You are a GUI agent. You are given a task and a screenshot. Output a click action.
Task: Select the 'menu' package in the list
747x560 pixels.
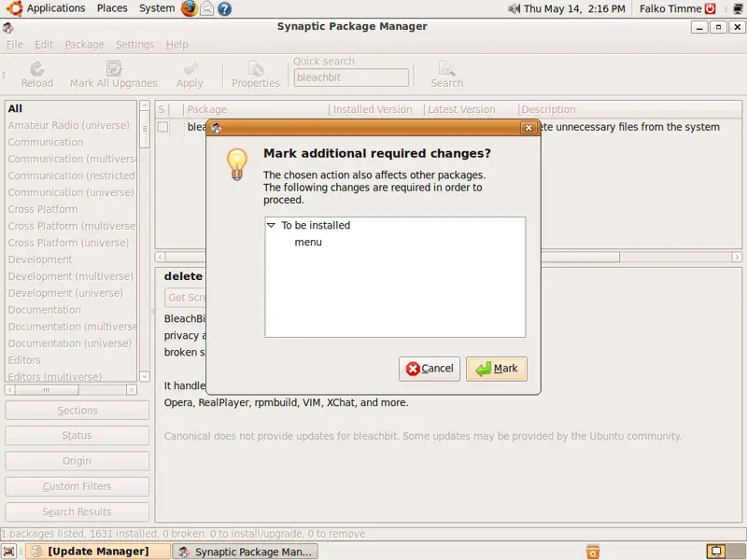[308, 242]
